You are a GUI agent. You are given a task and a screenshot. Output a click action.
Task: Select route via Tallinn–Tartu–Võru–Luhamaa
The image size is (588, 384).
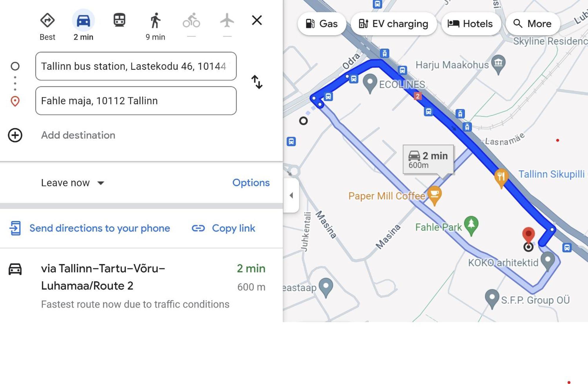tap(137, 286)
